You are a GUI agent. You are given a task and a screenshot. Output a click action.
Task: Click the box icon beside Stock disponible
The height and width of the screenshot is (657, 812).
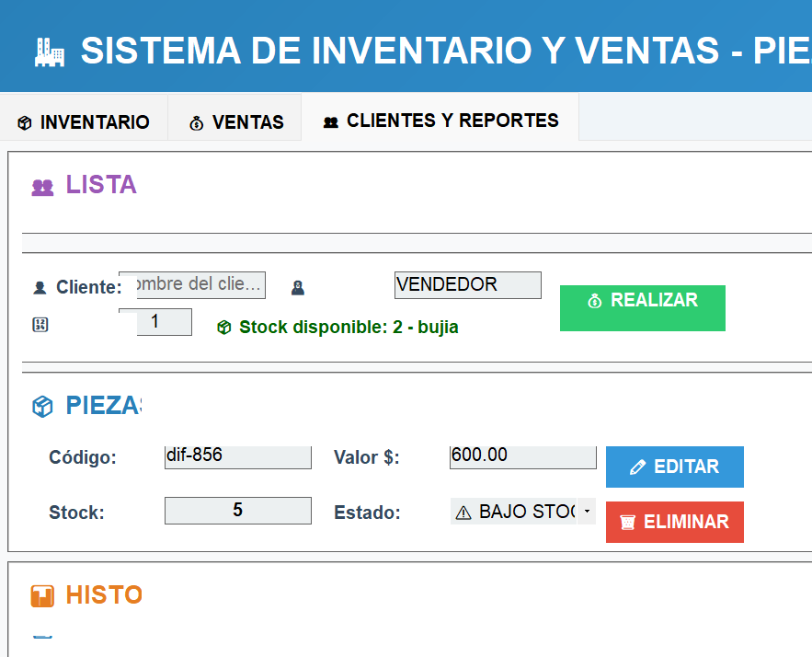[223, 327]
